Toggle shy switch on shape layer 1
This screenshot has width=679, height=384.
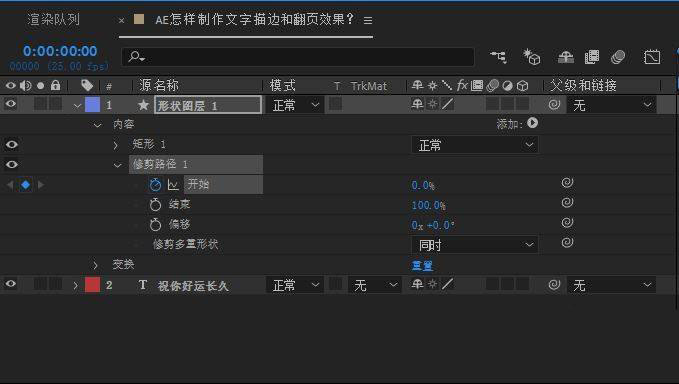(417, 104)
